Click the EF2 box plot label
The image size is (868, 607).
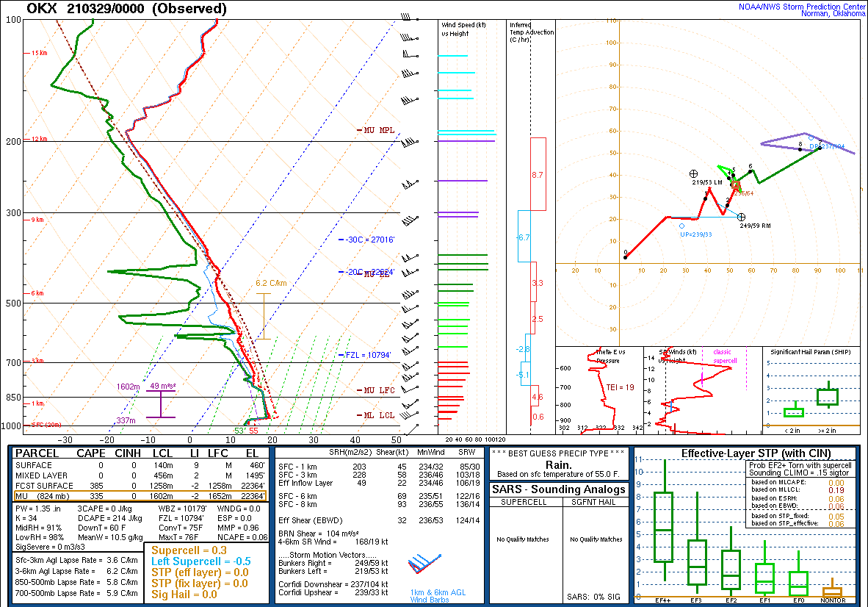pyautogui.click(x=731, y=600)
